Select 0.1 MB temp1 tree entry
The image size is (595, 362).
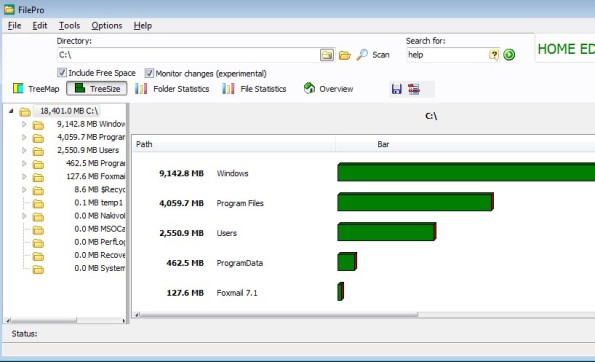[x=99, y=203]
